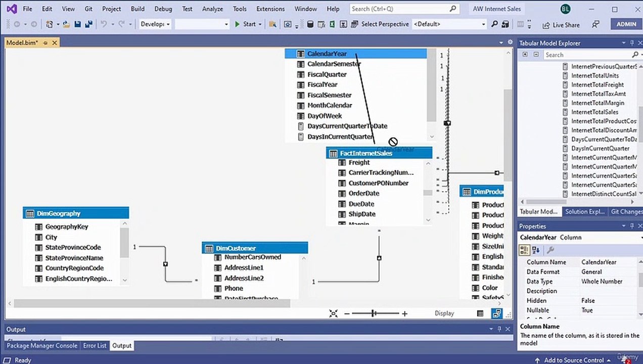
Task: Click the filter direction arrow on DimGeography relationship
Action: tap(165, 264)
